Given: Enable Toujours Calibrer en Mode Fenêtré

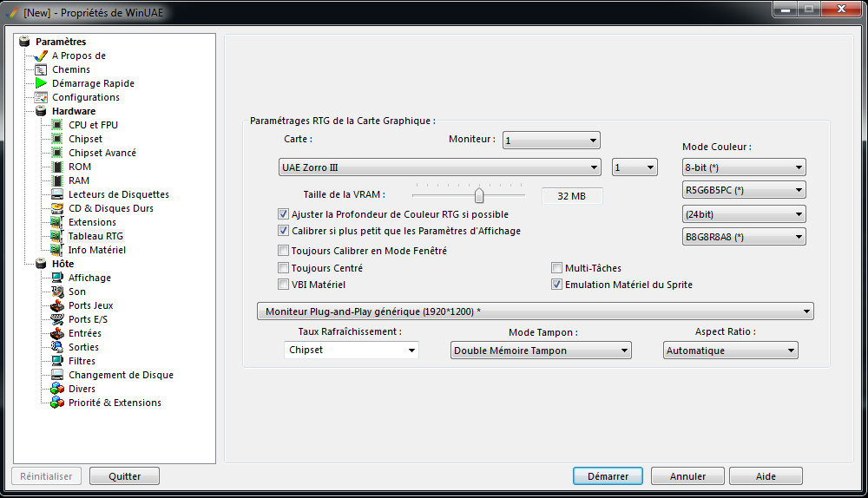Looking at the screenshot, I should coord(284,251).
